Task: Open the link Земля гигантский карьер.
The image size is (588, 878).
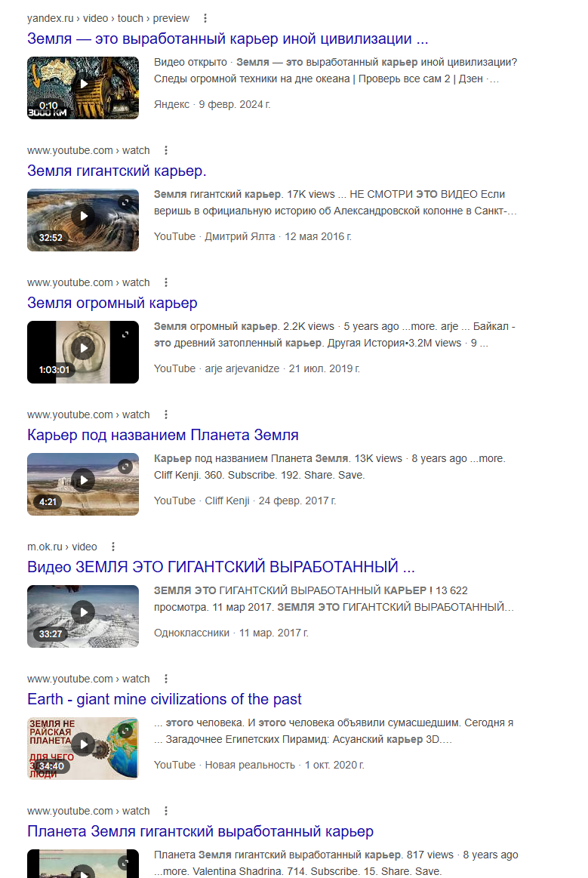Action: (117, 171)
